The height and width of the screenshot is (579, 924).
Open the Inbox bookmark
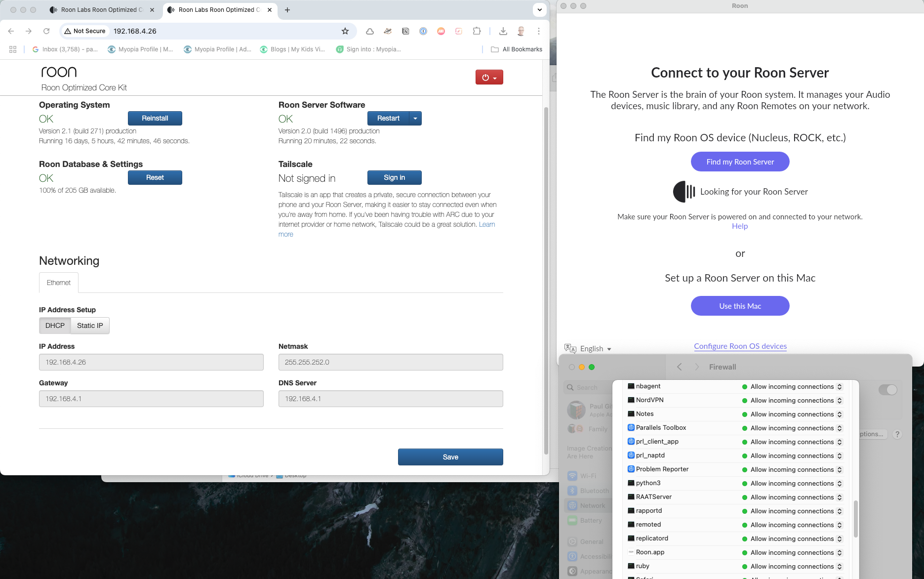tap(65, 49)
